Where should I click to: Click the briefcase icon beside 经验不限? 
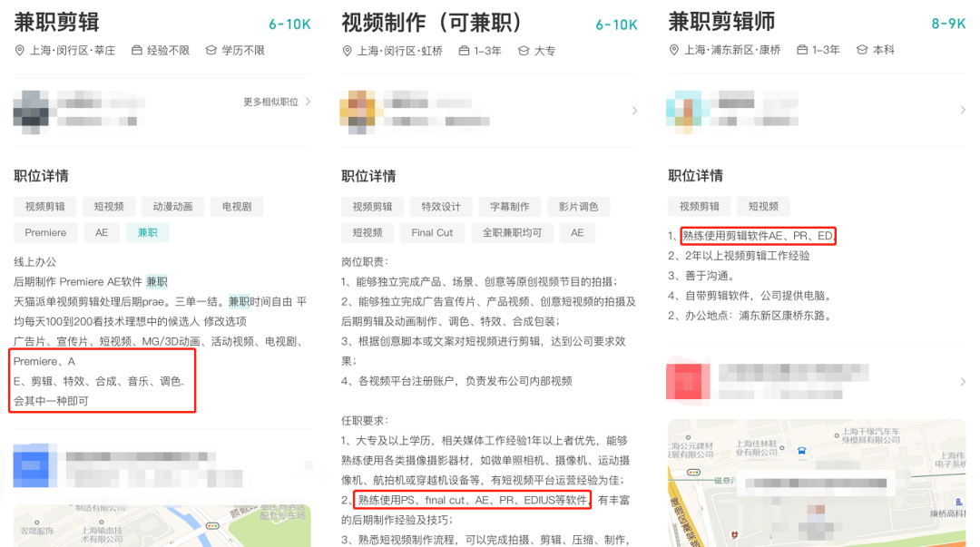click(x=137, y=50)
